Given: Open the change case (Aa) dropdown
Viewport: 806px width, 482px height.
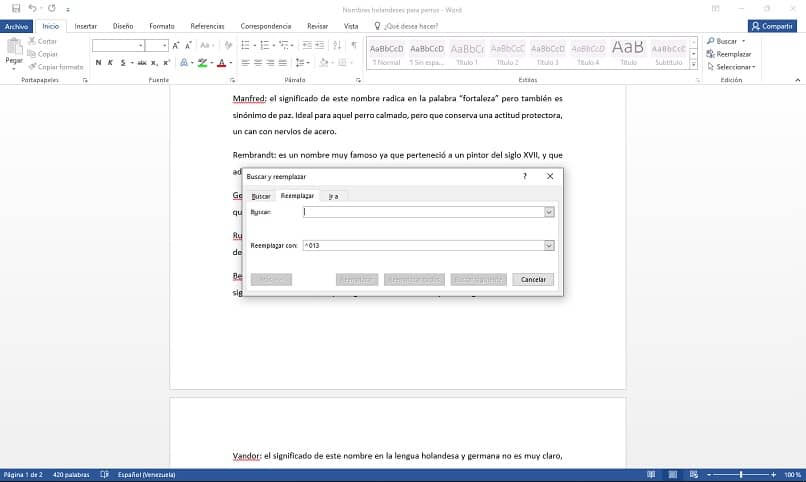Looking at the screenshot, I should point(207,46).
